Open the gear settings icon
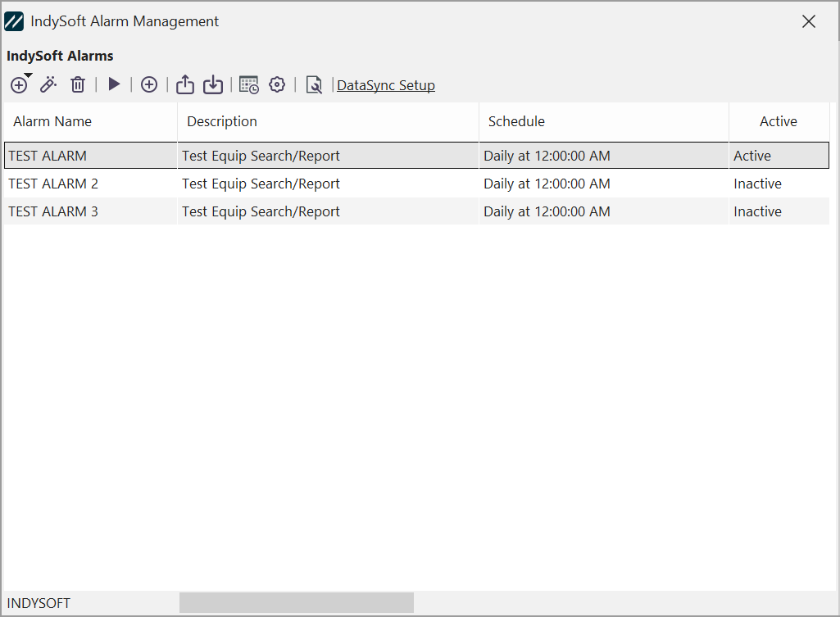Viewport: 840px width, 617px height. [277, 84]
